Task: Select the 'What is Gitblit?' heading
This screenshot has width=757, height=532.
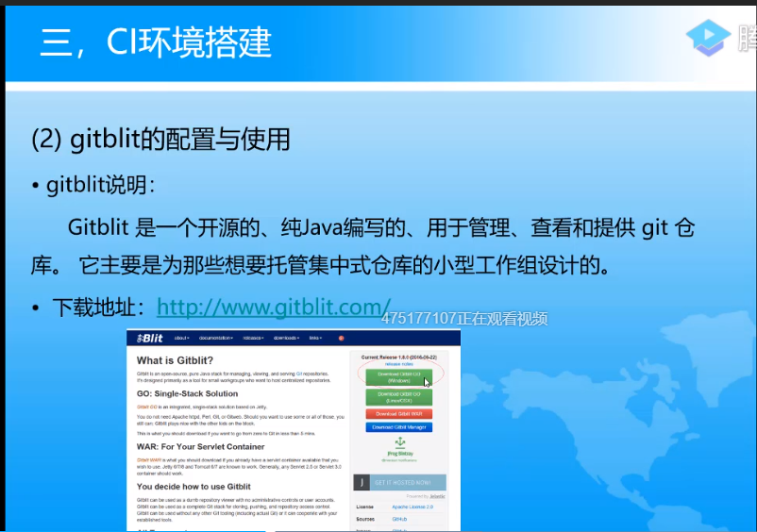Action: [175, 360]
